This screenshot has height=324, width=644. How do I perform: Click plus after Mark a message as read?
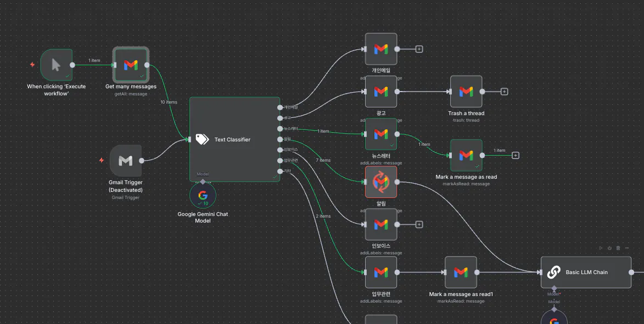coord(516,156)
